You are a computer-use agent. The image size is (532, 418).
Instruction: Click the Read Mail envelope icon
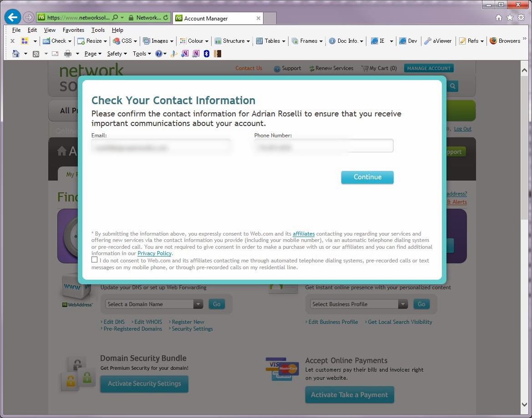(55, 54)
